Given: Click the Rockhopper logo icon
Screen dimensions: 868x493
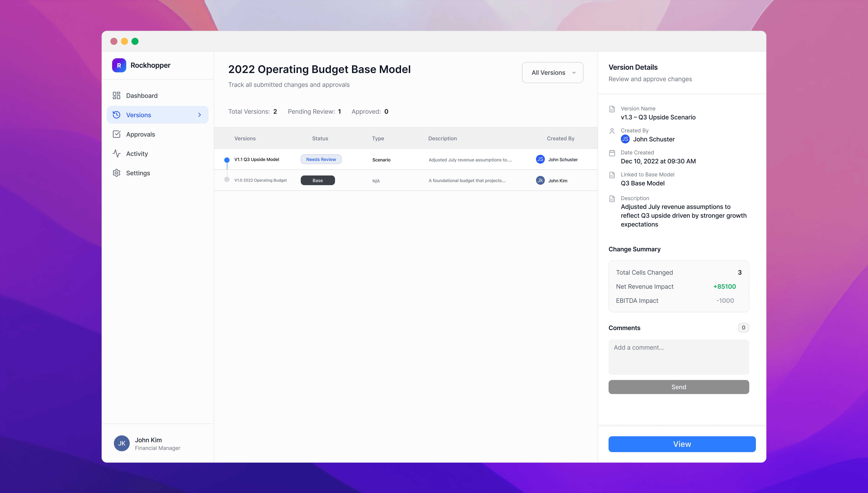Looking at the screenshot, I should (119, 65).
